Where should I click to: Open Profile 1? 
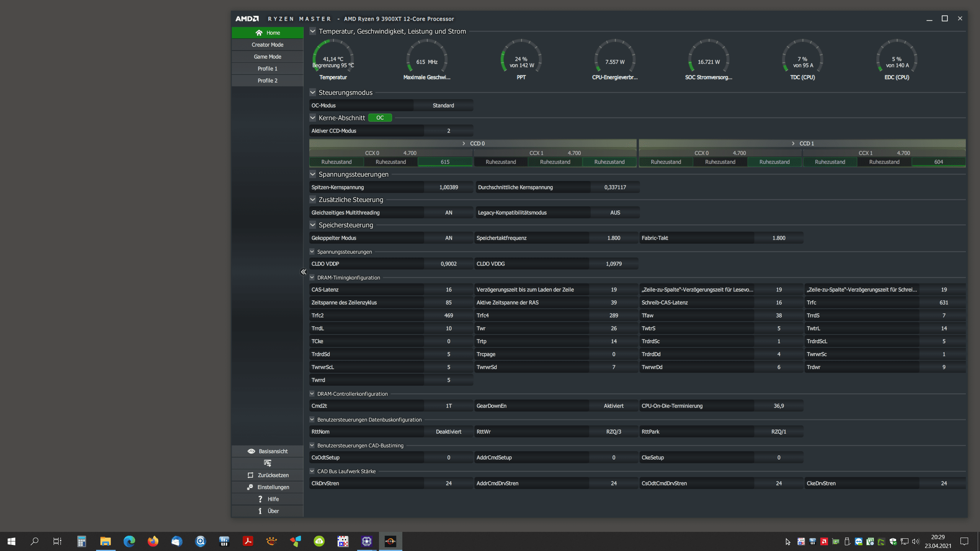point(268,68)
